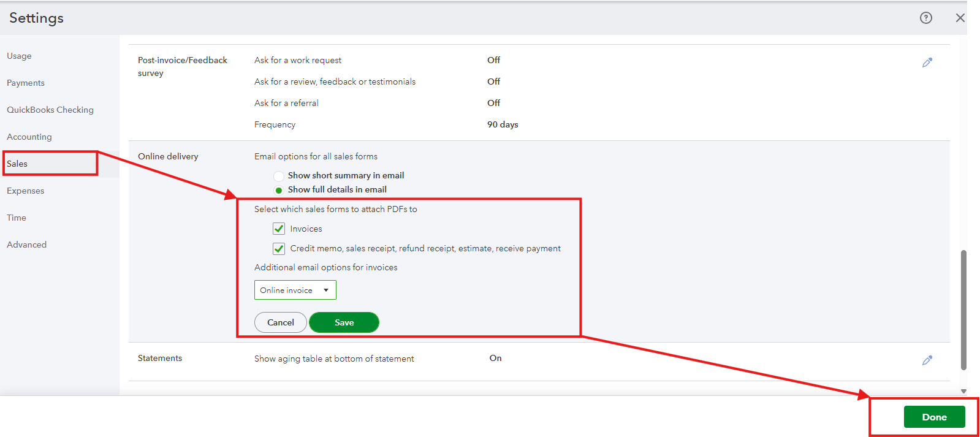Viewport: 980px width, 437px height.
Task: Open Time settings tab
Action: click(x=17, y=218)
